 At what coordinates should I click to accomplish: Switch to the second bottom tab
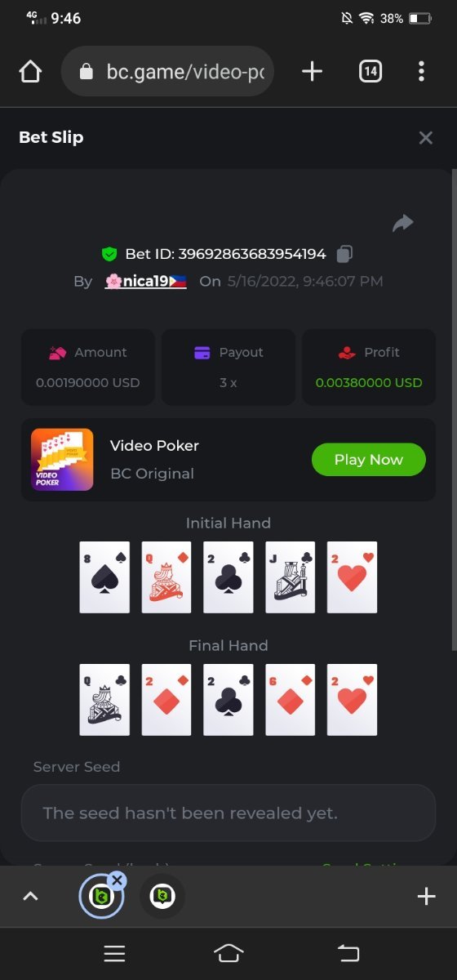coord(162,897)
